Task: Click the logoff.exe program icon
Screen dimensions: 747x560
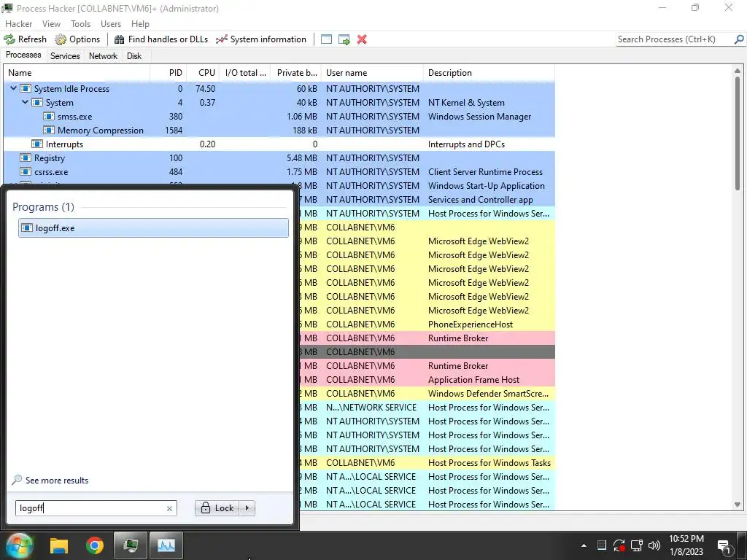Action: coord(27,228)
